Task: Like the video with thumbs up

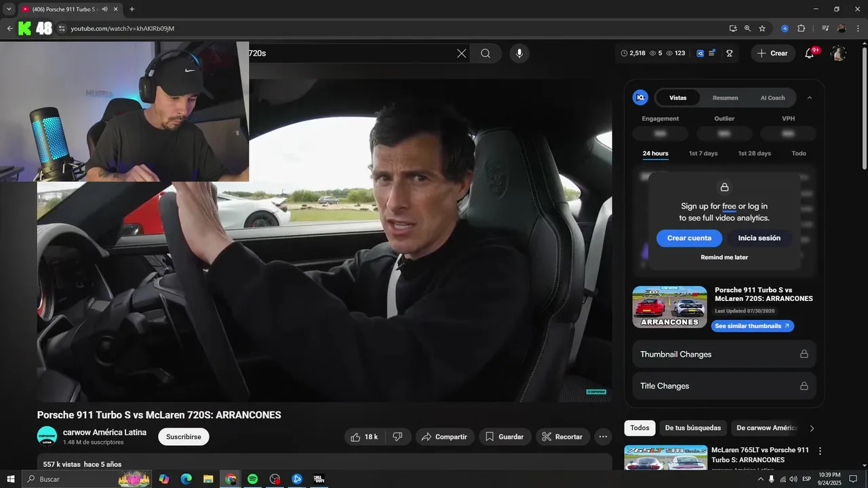Action: 365,437
